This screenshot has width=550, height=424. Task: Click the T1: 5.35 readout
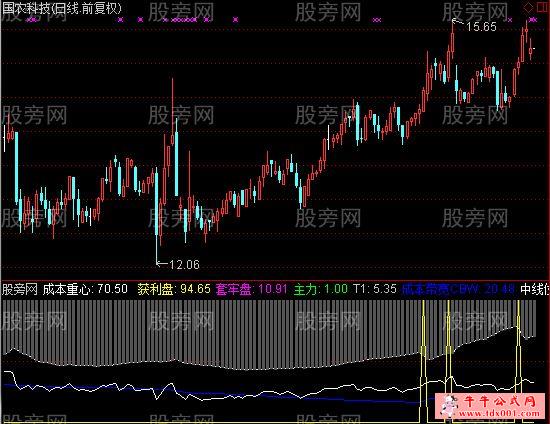(375, 289)
